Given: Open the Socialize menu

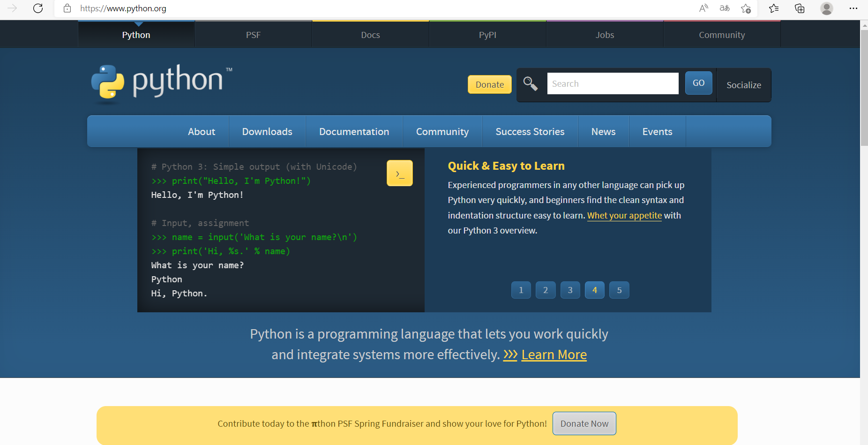Looking at the screenshot, I should coord(743,85).
